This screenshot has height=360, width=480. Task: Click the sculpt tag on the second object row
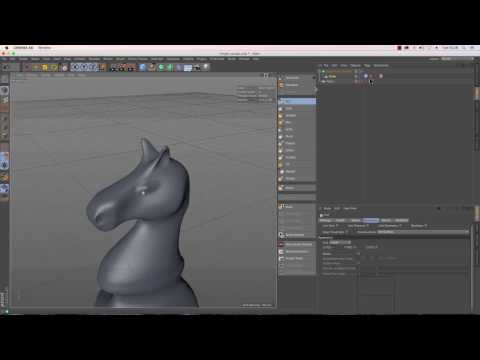pos(366,76)
